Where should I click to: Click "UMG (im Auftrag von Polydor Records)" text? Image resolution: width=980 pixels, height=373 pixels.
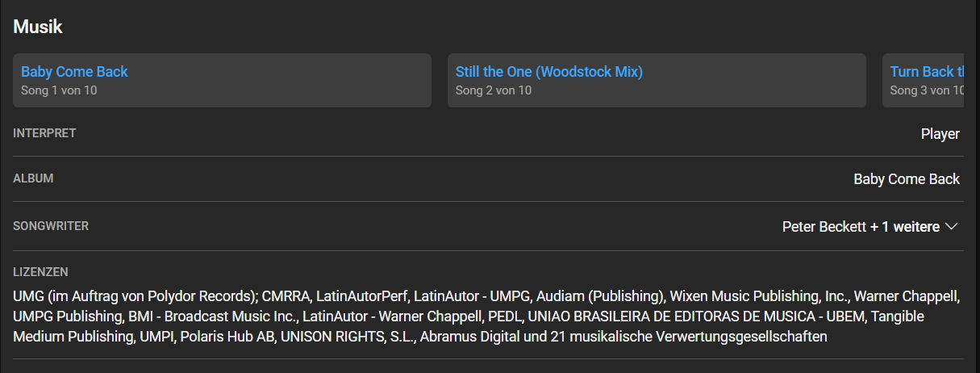tap(135, 295)
